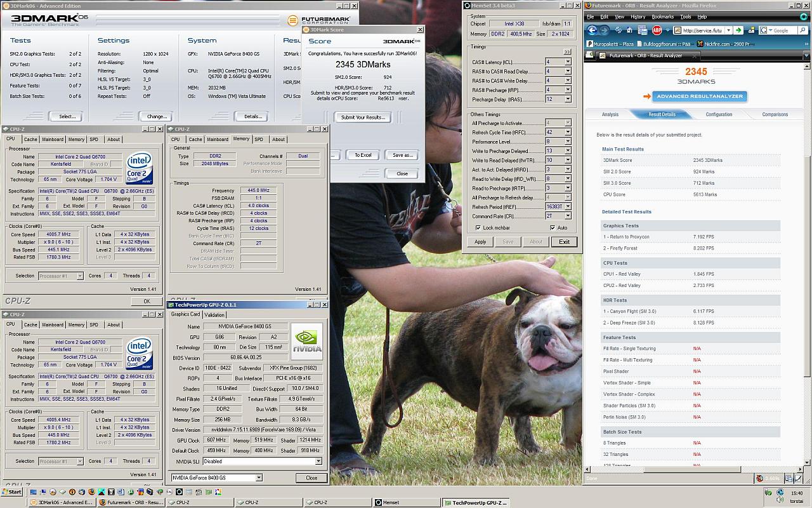Screen dimensions: 812x508
Task: Open Validation tab in GPU-Z
Action: [x=214, y=314]
